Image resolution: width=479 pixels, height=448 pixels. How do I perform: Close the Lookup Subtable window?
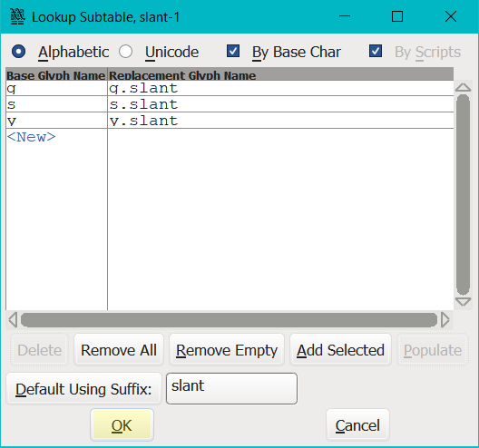tap(451, 16)
